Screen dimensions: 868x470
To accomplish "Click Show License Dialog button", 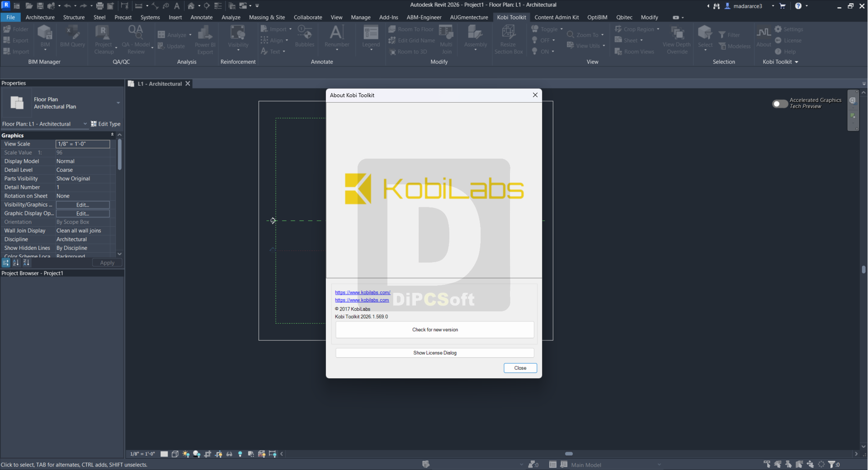I will (435, 353).
